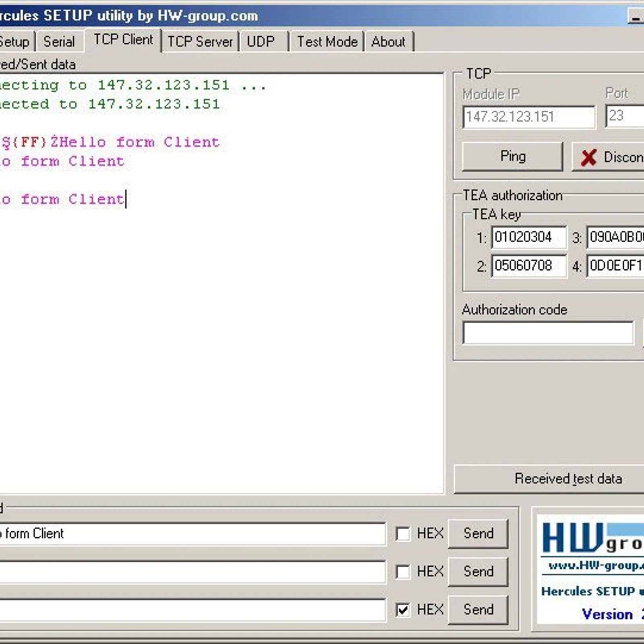644x644 pixels.
Task: Click the first send text field 'form Client'
Action: [192, 534]
